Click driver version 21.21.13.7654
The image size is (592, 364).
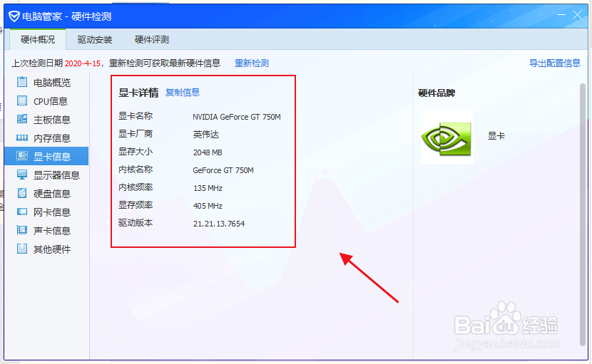[219, 224]
